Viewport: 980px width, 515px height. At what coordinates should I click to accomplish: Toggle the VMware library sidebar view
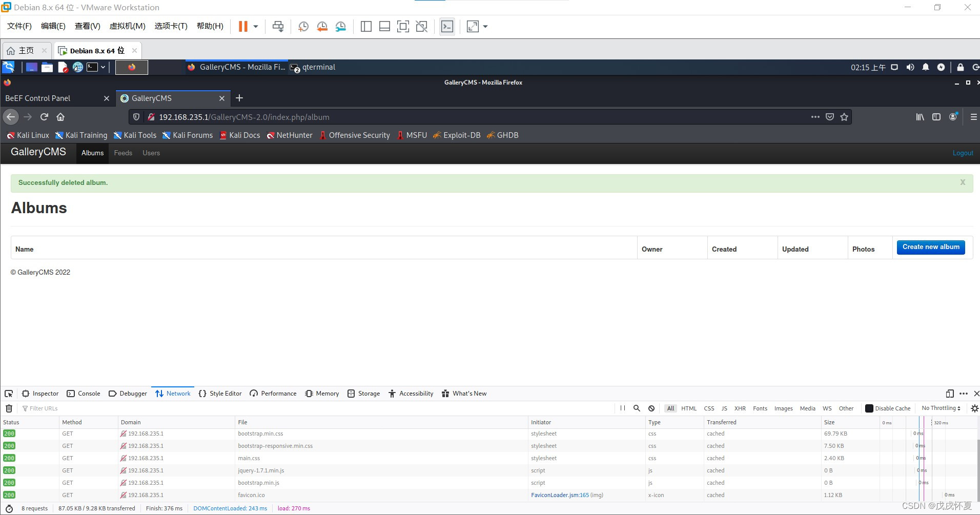366,26
